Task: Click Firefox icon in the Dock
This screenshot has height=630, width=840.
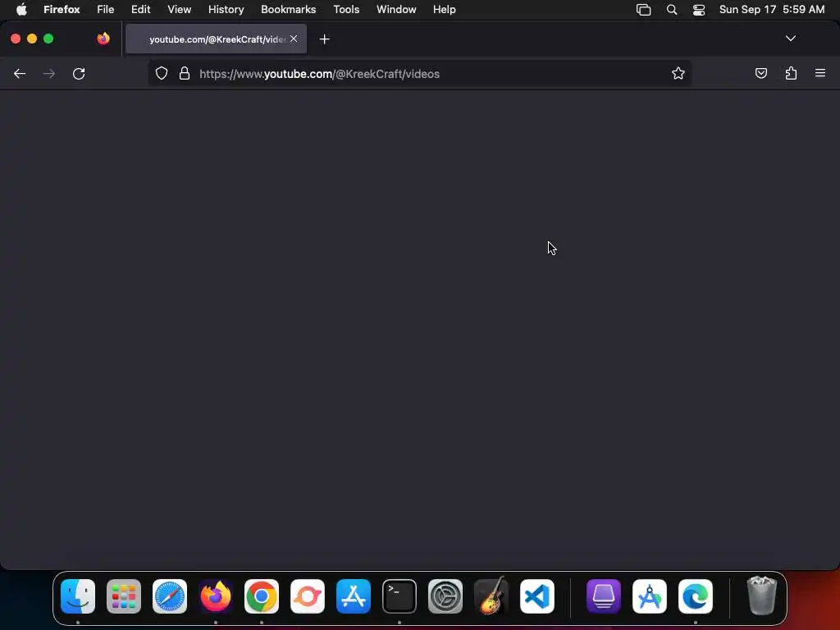Action: [x=216, y=596]
